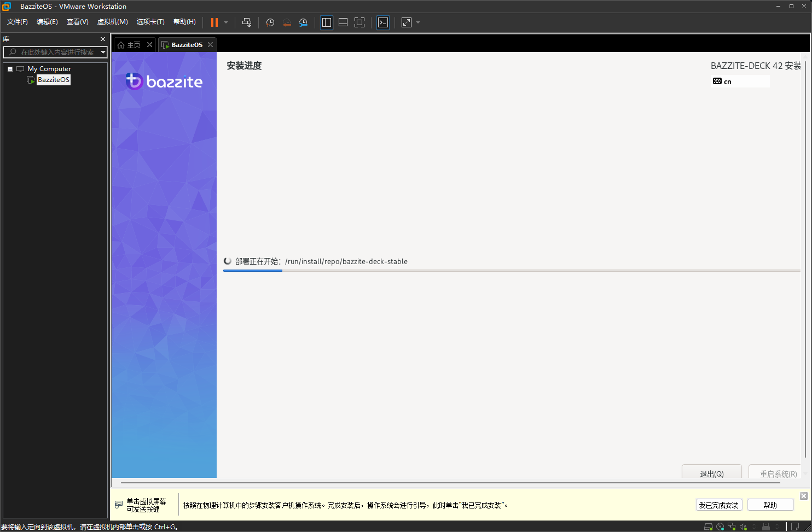Click the guest view horizontal scrollbar

[x=451, y=483]
